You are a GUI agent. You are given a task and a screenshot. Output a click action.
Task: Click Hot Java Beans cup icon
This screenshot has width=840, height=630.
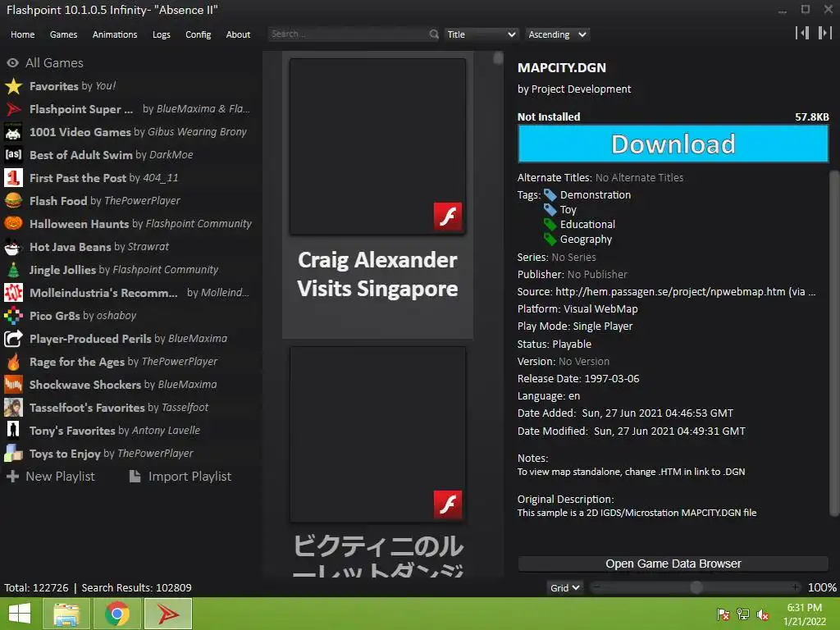(x=13, y=247)
